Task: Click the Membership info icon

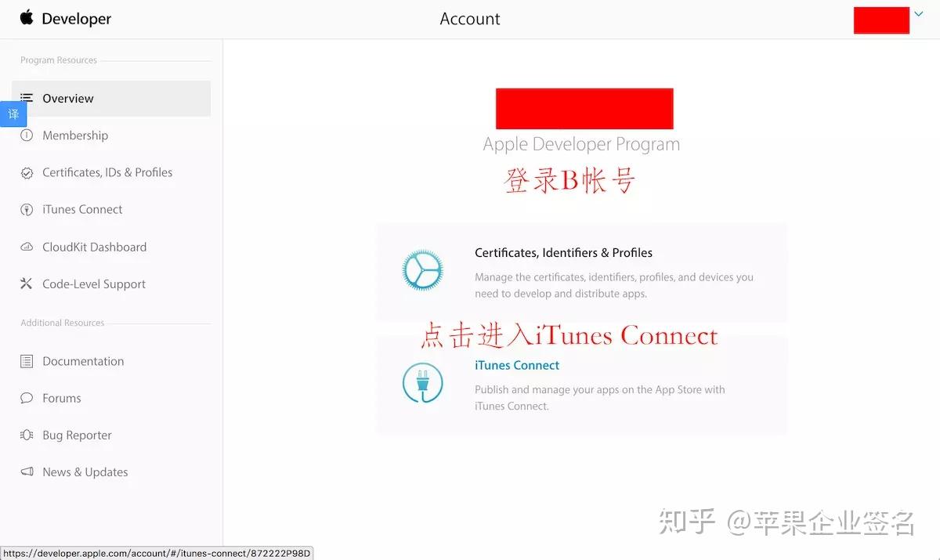Action: (27, 135)
